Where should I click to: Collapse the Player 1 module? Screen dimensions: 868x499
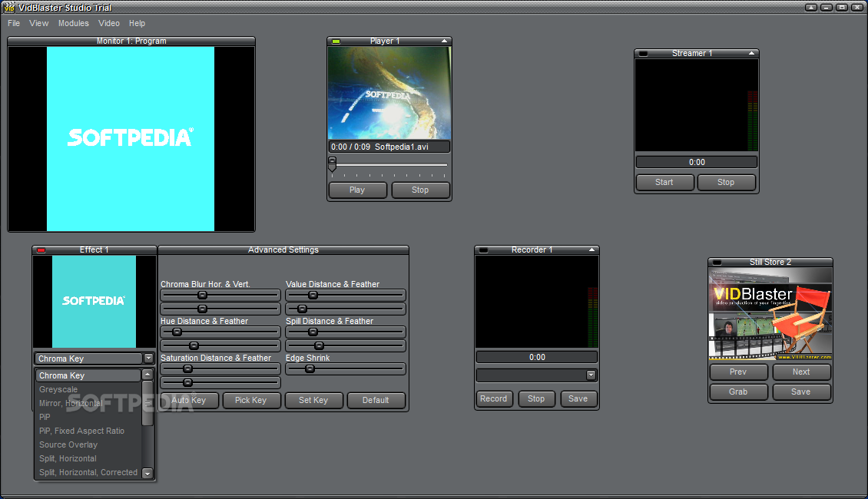444,41
